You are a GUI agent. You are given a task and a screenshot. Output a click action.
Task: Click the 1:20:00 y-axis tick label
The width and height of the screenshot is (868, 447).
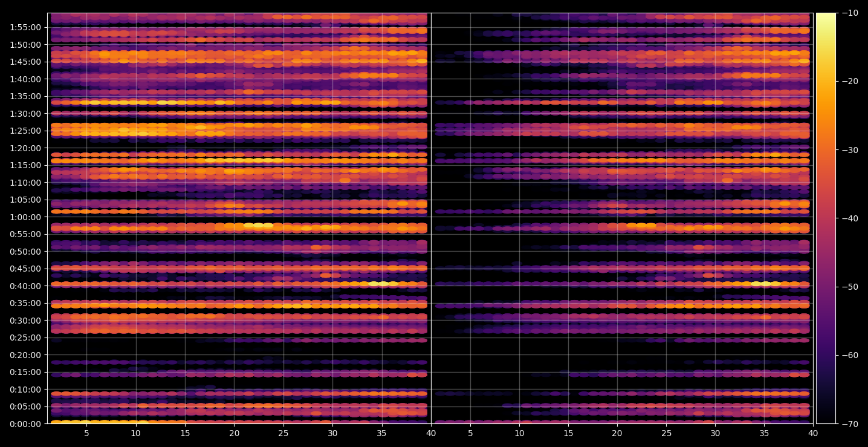tap(25, 148)
